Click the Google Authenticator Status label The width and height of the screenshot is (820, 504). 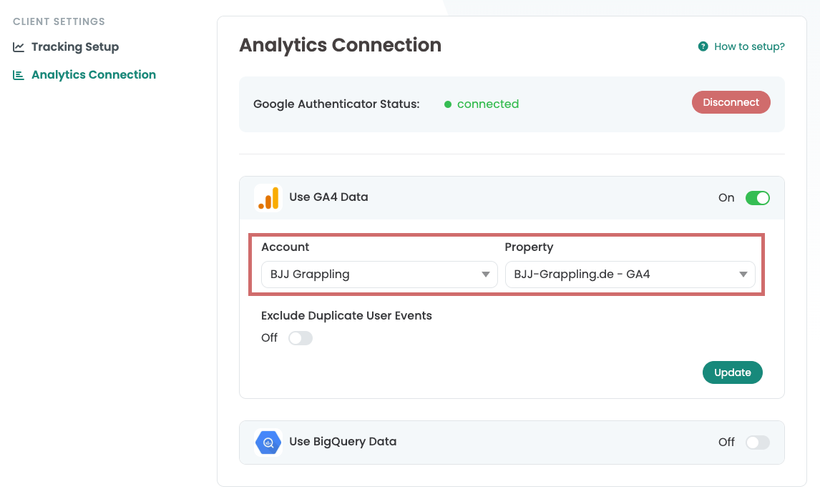[336, 104]
